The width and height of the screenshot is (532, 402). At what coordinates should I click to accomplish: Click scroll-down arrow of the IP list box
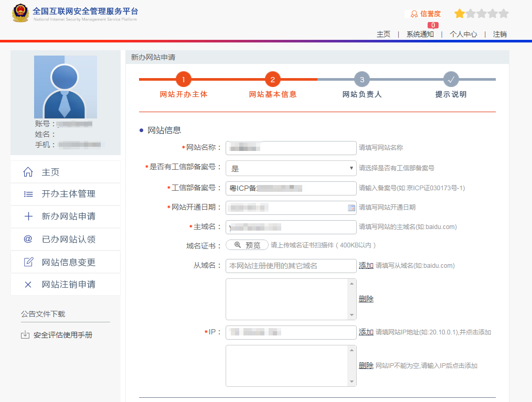click(x=352, y=382)
